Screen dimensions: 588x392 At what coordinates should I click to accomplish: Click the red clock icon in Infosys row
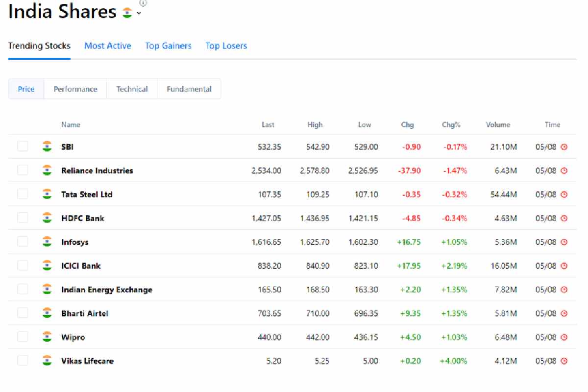click(x=564, y=242)
